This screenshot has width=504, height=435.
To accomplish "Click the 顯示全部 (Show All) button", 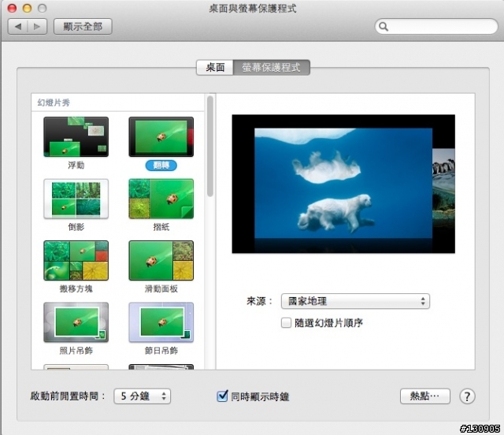I will pos(83,26).
